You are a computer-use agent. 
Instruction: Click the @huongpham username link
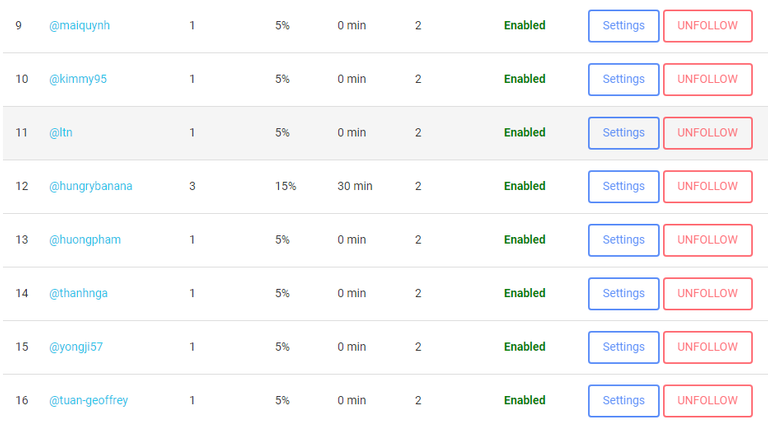85,240
